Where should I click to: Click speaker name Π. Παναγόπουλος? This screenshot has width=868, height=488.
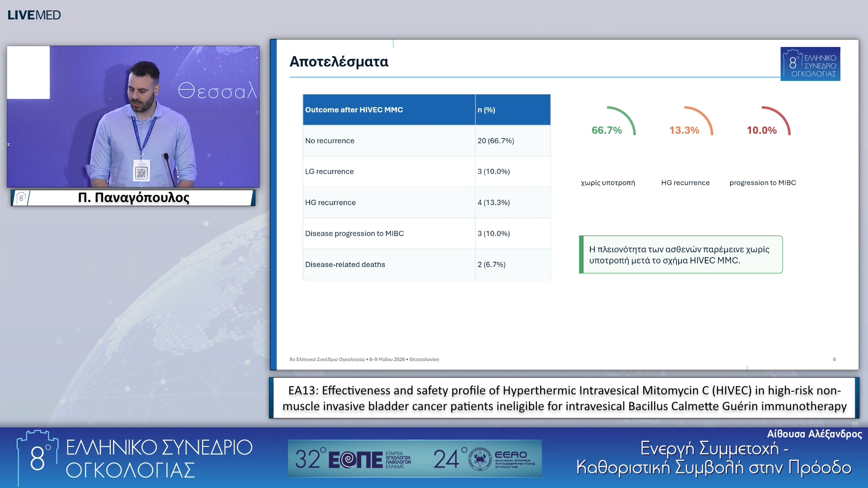(134, 197)
